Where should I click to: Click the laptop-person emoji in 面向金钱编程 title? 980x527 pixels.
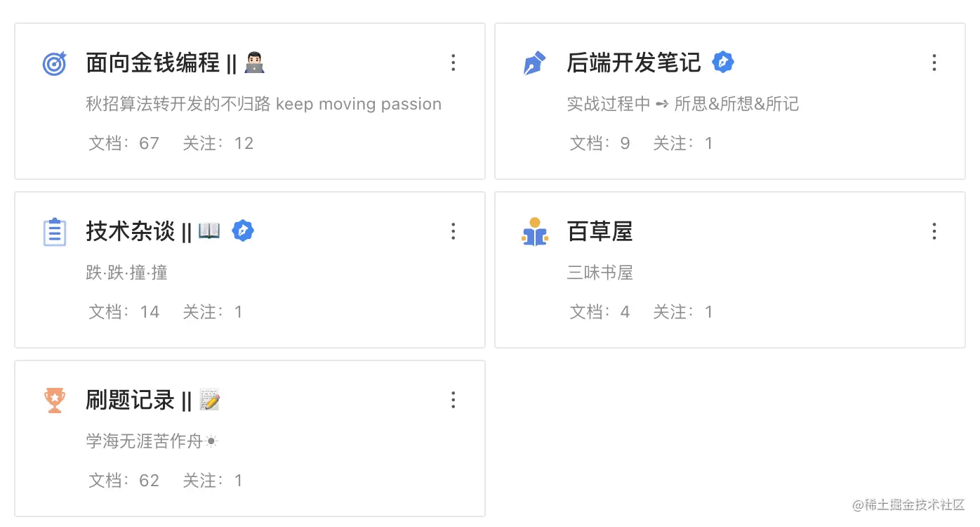253,63
